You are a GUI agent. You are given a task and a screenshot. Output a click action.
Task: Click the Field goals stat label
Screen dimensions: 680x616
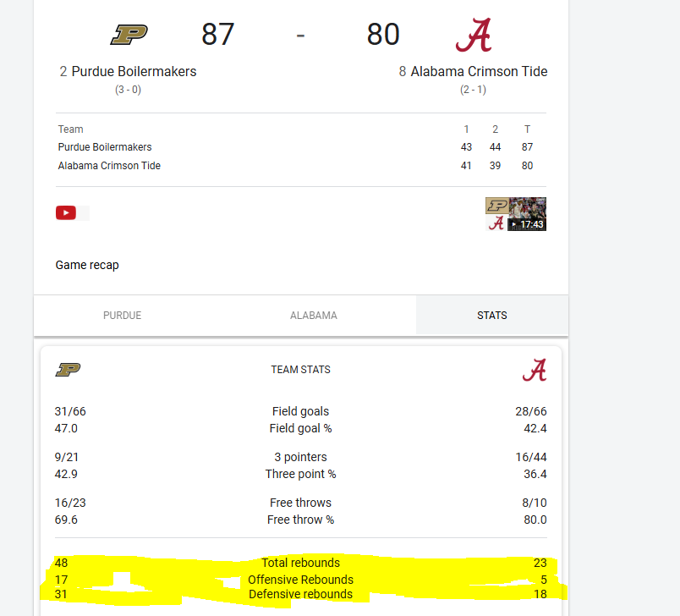point(300,411)
